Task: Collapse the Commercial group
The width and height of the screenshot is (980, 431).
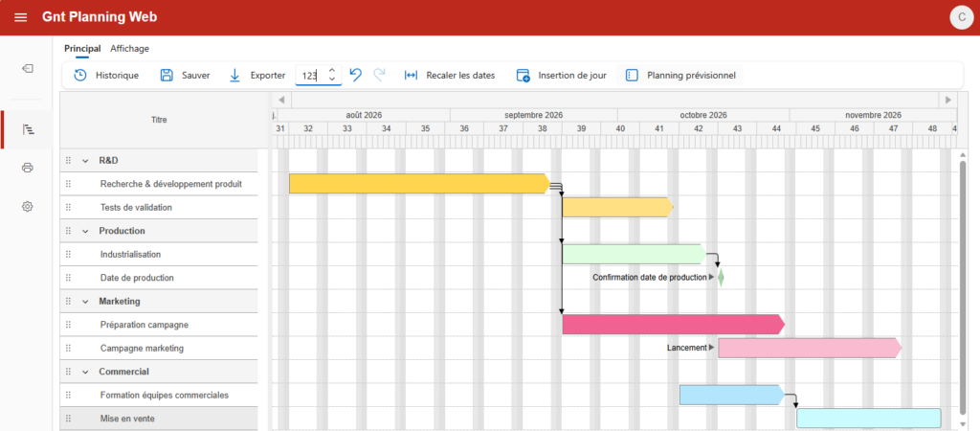Action: [85, 372]
